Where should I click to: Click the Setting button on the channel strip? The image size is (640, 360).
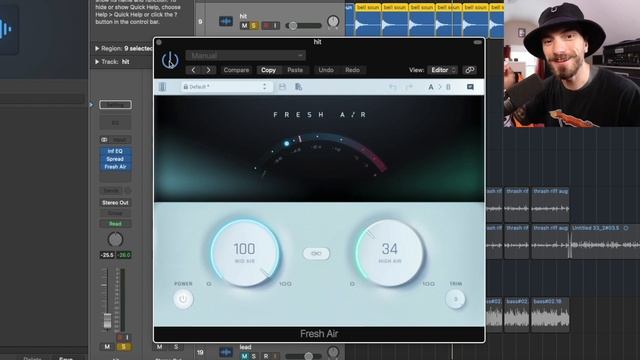(x=115, y=105)
